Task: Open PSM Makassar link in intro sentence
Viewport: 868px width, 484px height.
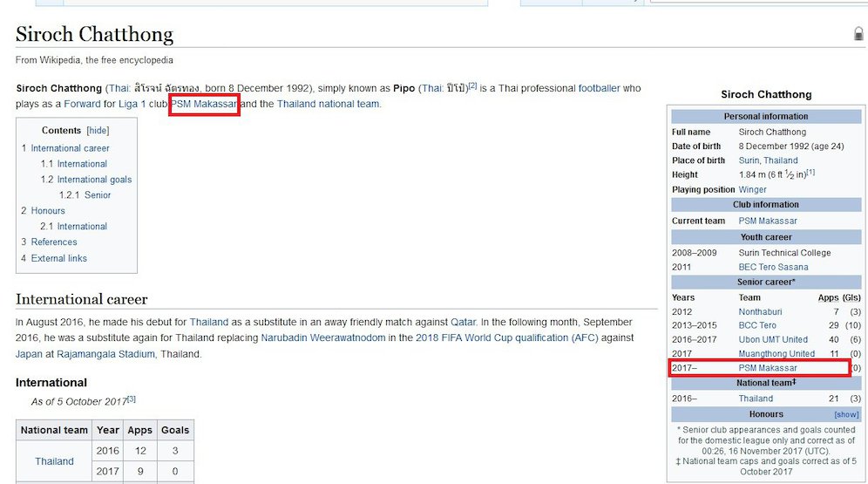Action: [204, 104]
